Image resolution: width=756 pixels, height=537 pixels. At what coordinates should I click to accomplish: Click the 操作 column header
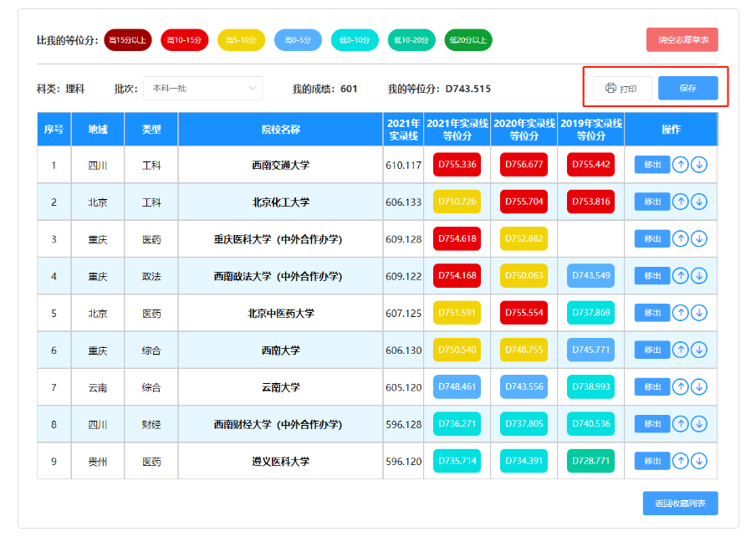(671, 129)
